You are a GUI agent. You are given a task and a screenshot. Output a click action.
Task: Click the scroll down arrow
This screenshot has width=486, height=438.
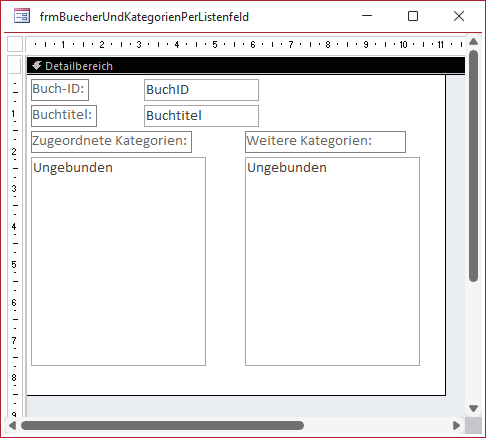[473, 408]
